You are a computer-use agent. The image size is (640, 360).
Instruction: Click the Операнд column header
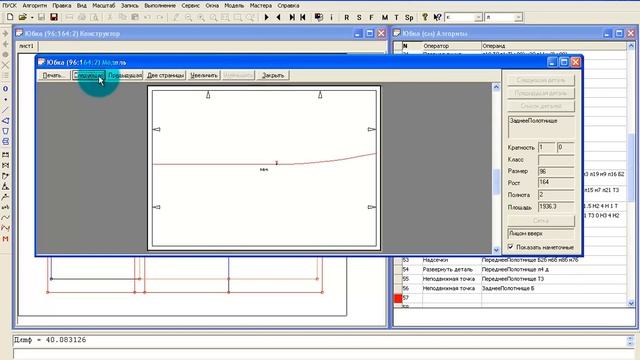point(554,46)
